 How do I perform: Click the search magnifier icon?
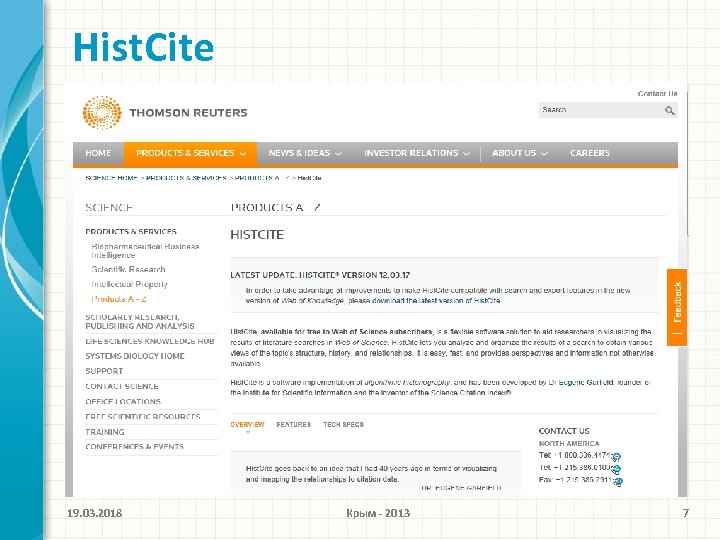point(669,111)
